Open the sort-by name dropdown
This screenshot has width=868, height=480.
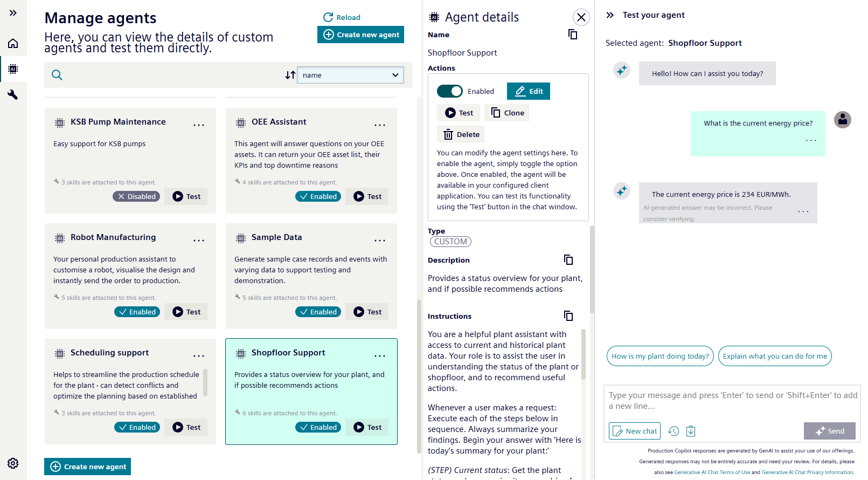pos(350,75)
